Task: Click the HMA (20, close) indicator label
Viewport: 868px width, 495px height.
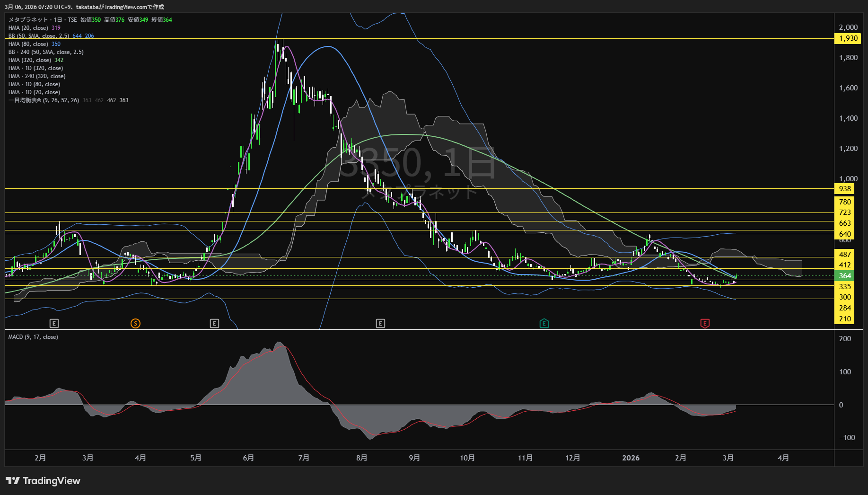Action: [x=28, y=28]
